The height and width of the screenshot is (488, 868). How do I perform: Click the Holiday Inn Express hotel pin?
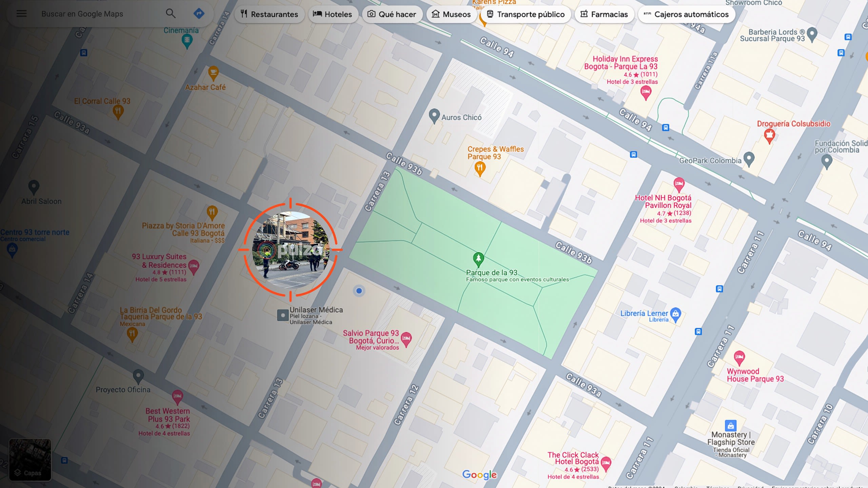646,93
